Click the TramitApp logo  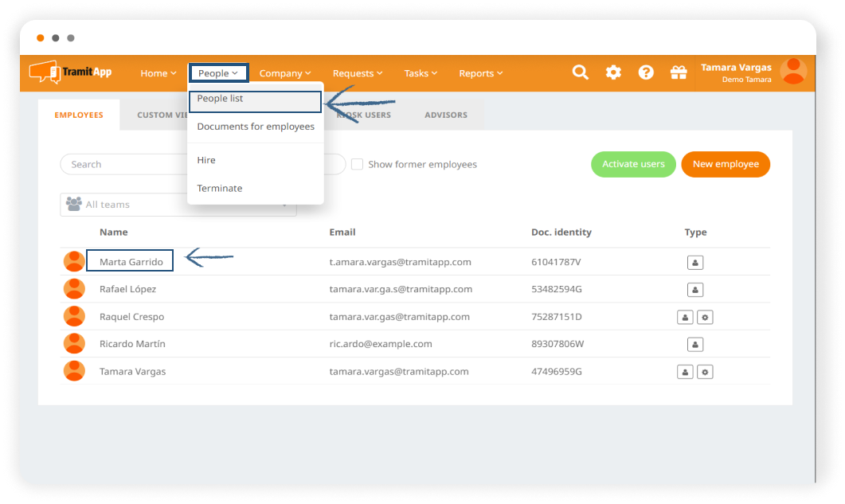pyautogui.click(x=71, y=72)
